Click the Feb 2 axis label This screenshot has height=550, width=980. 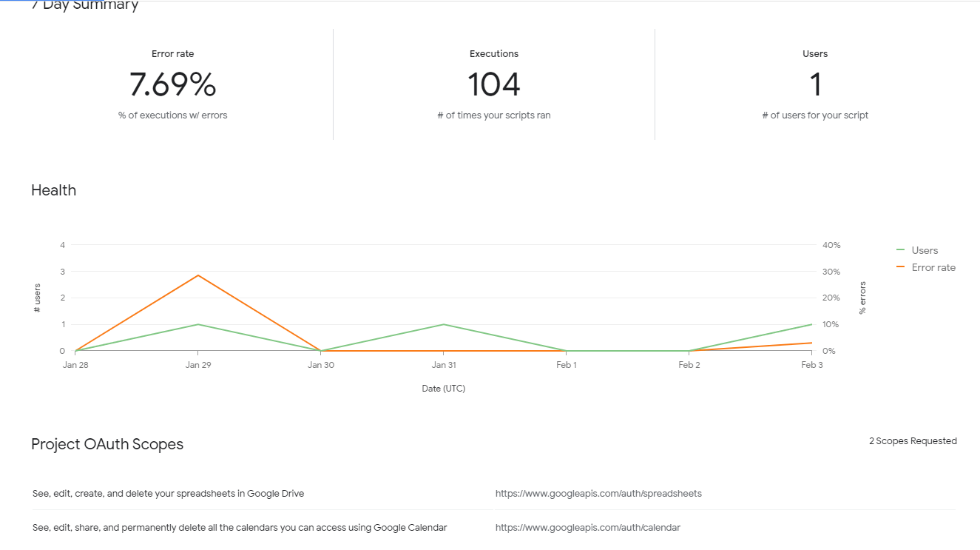pyautogui.click(x=689, y=365)
